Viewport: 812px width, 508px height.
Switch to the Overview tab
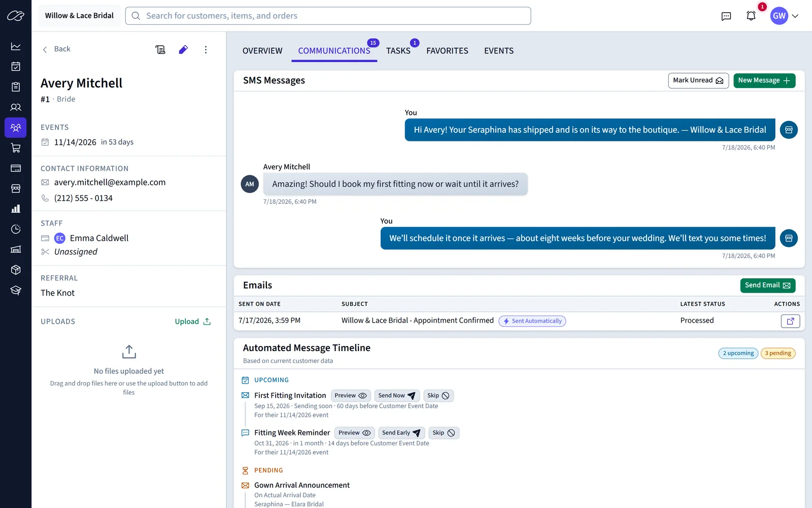pyautogui.click(x=262, y=51)
